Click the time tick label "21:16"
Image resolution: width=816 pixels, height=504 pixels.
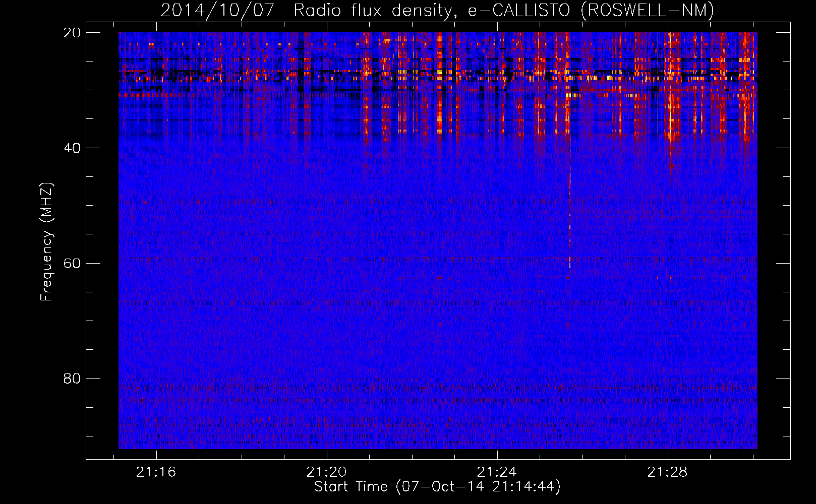(156, 472)
